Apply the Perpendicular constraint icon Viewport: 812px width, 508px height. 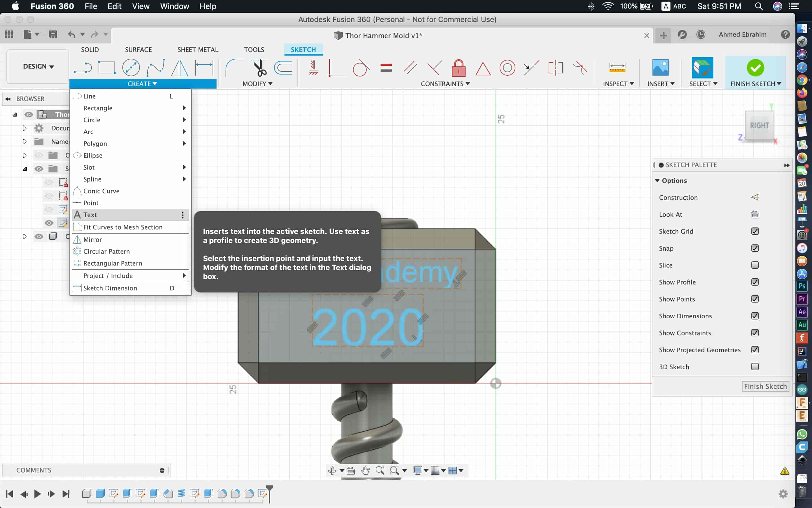[434, 68]
